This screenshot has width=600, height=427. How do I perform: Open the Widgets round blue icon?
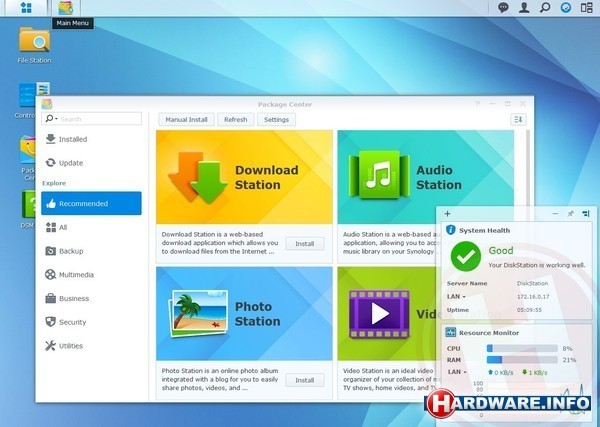[x=566, y=8]
